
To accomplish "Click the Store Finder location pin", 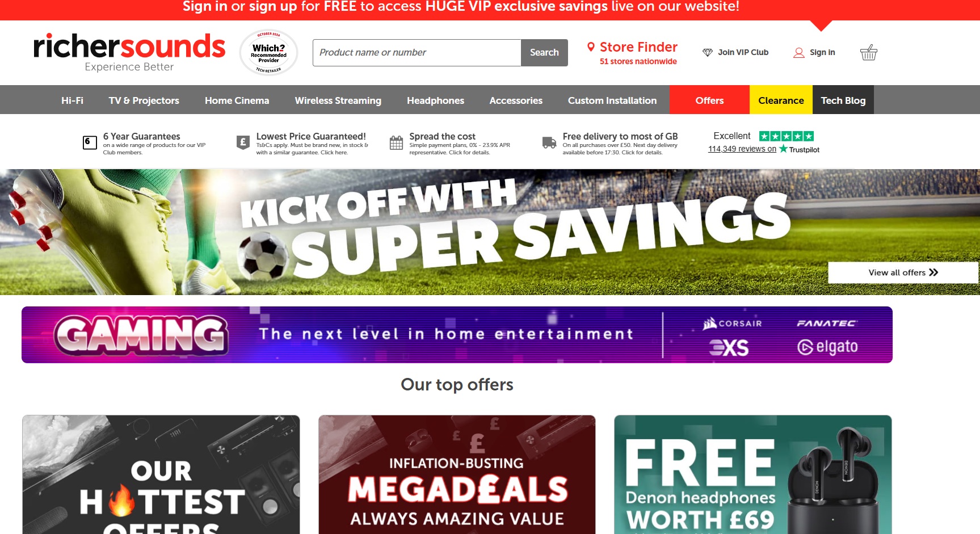I will [x=591, y=47].
